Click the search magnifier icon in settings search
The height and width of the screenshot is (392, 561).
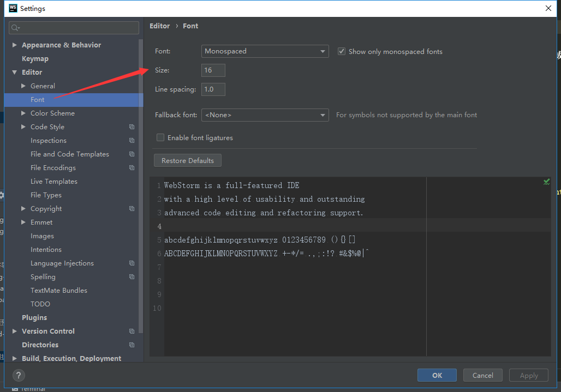(14, 27)
